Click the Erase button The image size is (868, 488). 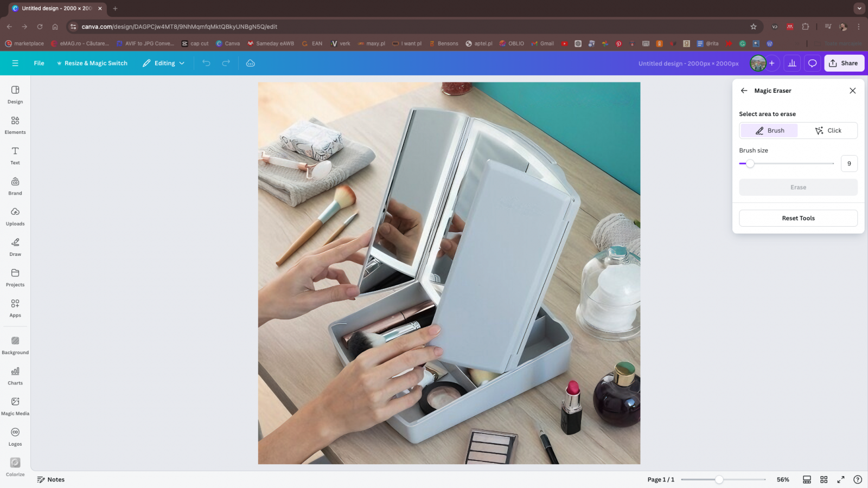(x=798, y=187)
